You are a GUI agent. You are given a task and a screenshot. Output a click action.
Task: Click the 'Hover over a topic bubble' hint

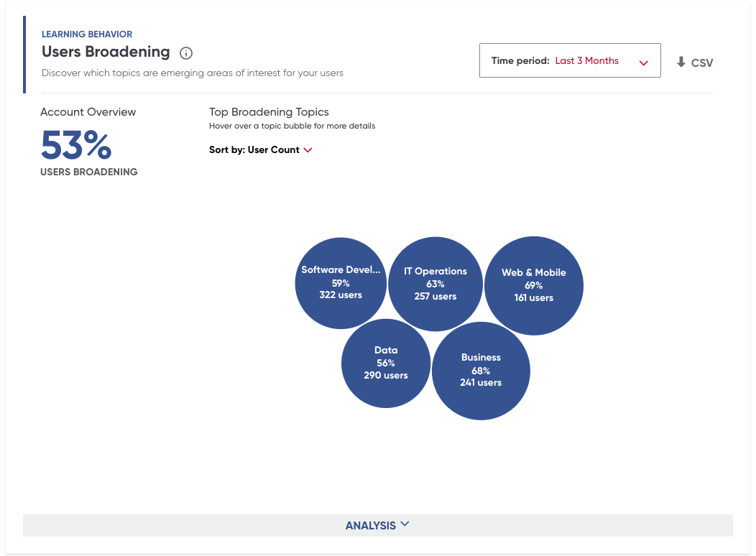[x=292, y=126]
